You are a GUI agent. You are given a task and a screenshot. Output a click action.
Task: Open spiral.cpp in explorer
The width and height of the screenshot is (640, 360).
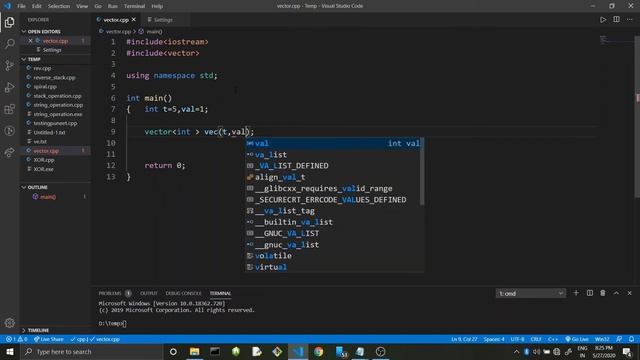[x=45, y=87]
